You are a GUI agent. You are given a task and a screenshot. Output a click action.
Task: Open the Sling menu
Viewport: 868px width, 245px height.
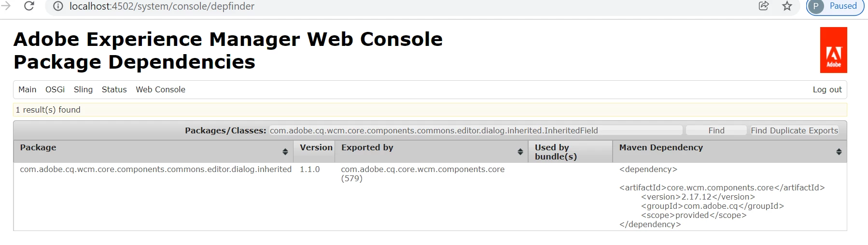pyautogui.click(x=83, y=89)
